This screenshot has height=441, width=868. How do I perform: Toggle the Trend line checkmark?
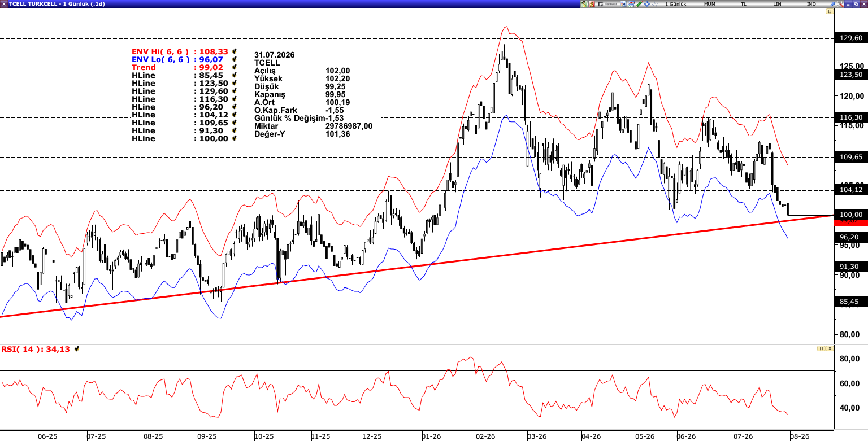point(234,67)
